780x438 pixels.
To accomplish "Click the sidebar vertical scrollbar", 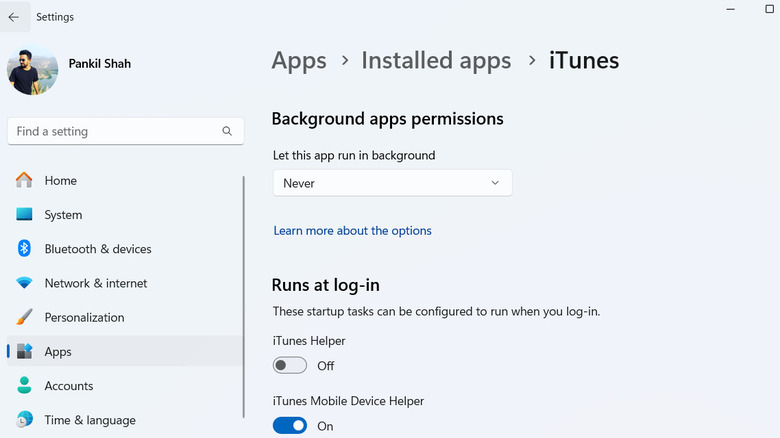I will click(244, 300).
